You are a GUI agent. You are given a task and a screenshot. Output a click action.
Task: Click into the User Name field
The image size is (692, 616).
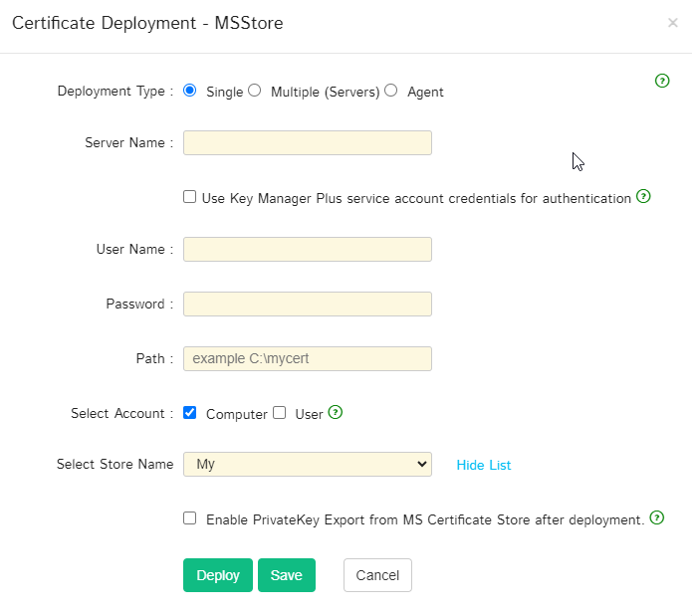point(307,249)
